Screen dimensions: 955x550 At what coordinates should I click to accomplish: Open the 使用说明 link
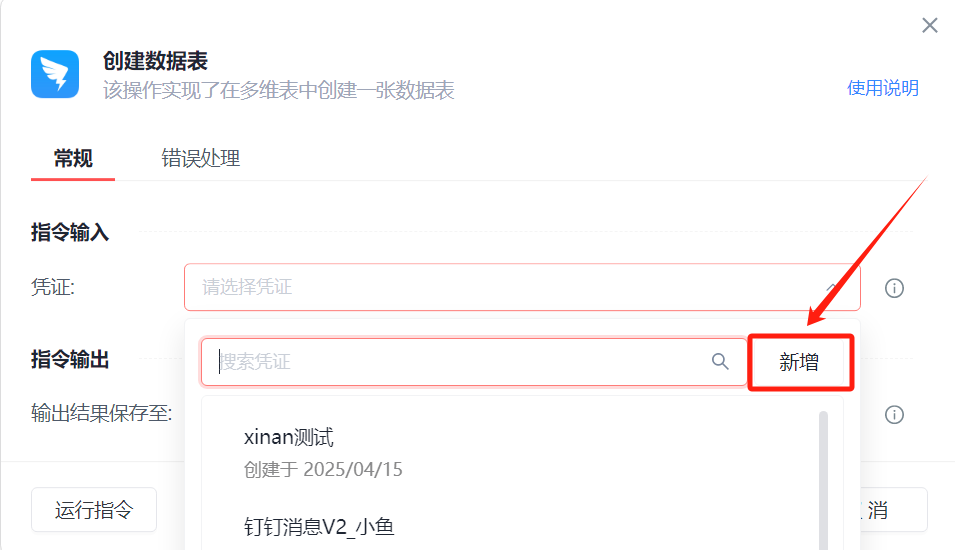(882, 88)
